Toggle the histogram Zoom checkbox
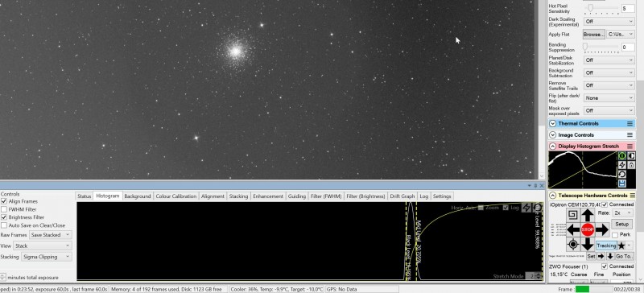Screen dimensions: 644x293 coord(481,208)
